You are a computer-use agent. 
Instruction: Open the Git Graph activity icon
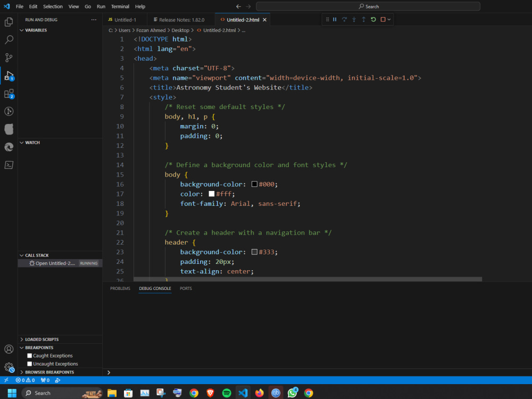point(9,111)
